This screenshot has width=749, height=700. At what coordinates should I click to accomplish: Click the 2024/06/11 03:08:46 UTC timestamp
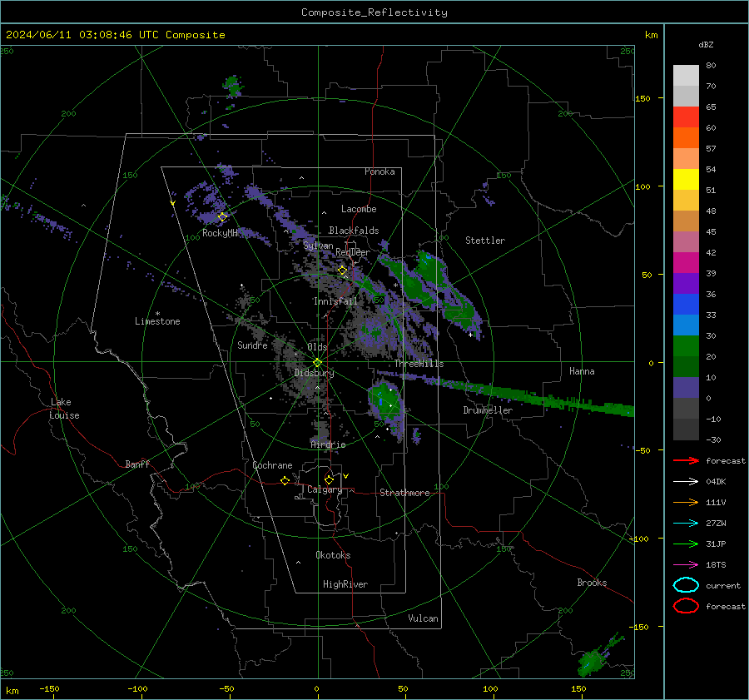[x=115, y=35]
